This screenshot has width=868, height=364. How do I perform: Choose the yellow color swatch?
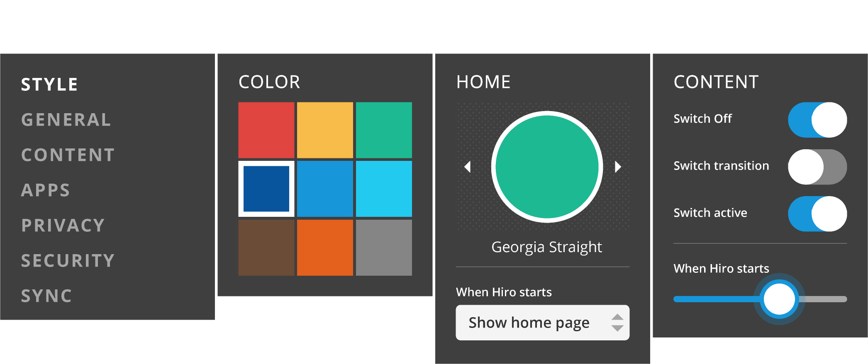(x=325, y=130)
